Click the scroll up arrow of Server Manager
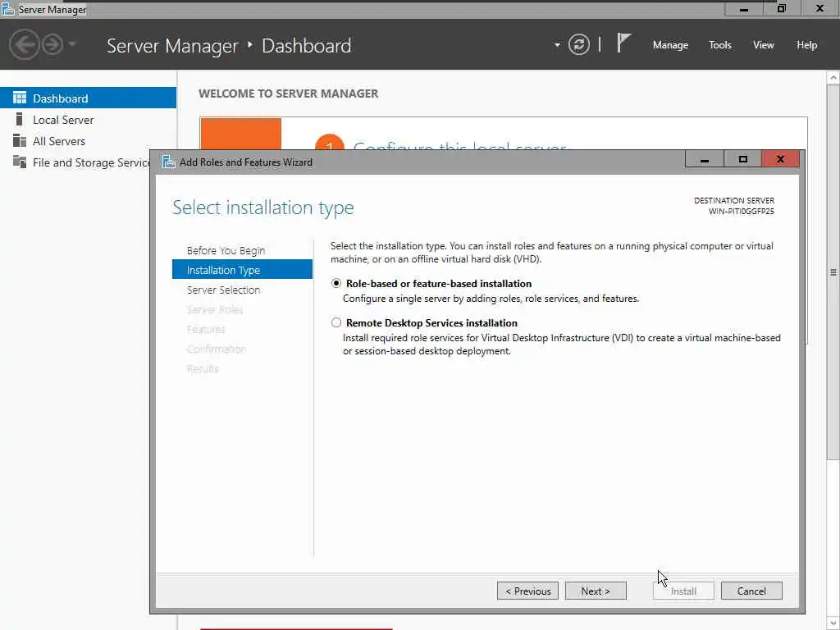This screenshot has height=630, width=840. [833, 78]
